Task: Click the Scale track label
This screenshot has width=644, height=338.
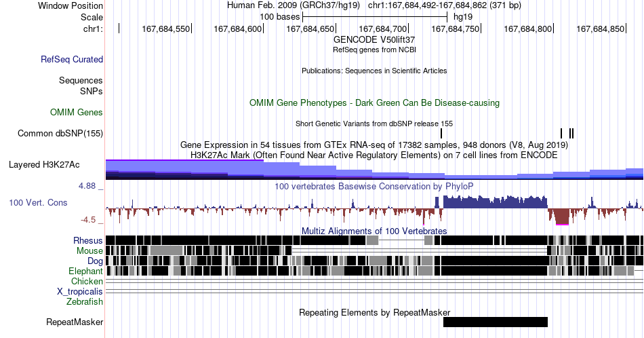Action: (x=92, y=17)
